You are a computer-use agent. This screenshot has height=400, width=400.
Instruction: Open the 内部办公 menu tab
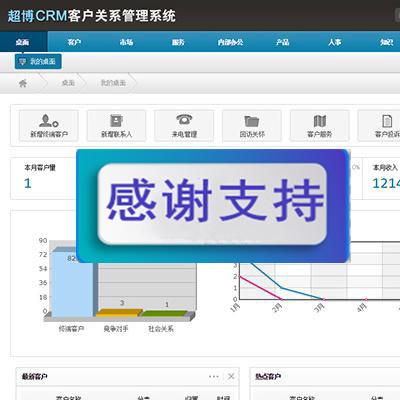pyautogui.click(x=230, y=42)
